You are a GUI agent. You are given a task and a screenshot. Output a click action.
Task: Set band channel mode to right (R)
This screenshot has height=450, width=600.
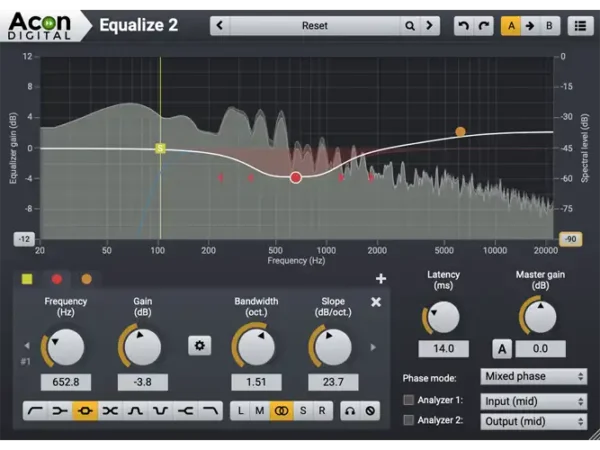click(x=322, y=411)
